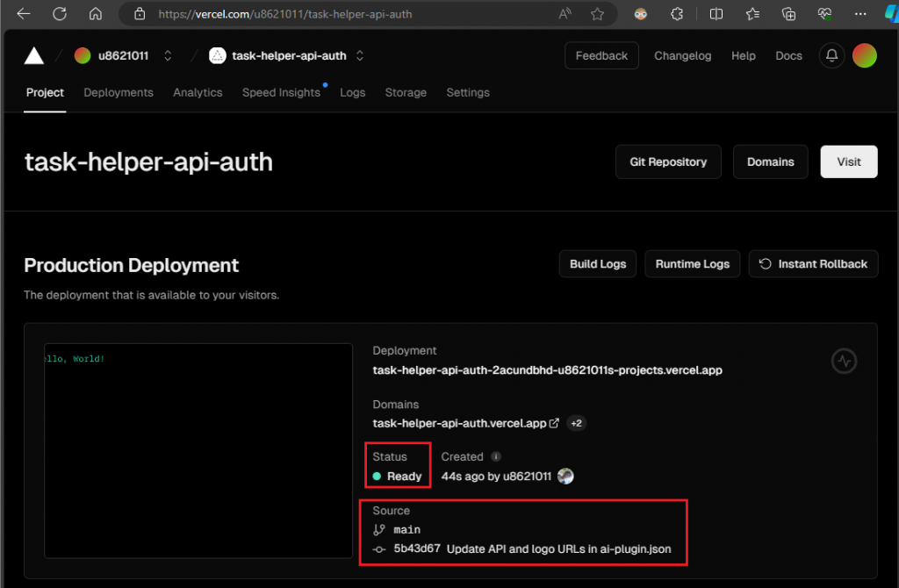Open the Help link
This screenshot has height=588, width=899.
(x=743, y=55)
